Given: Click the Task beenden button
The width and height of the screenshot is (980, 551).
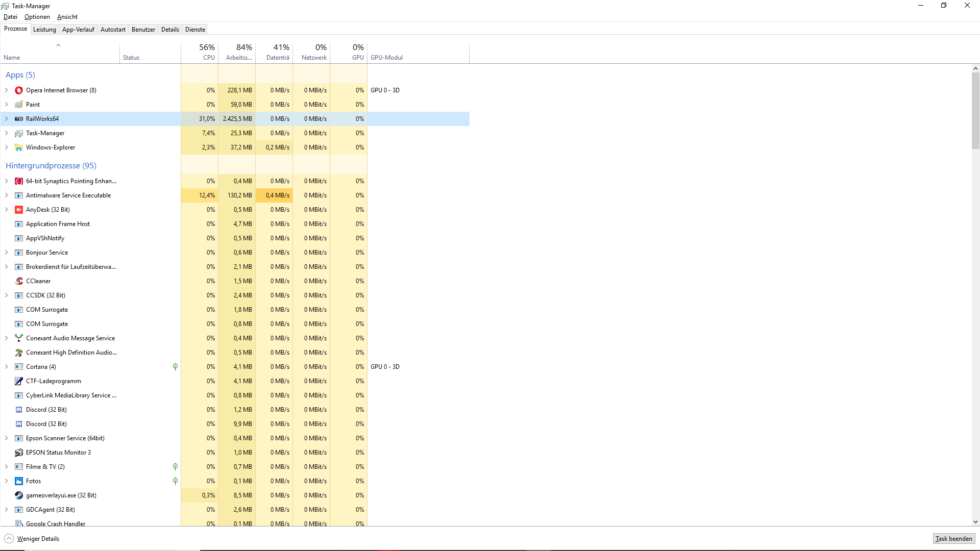Looking at the screenshot, I should point(953,539).
